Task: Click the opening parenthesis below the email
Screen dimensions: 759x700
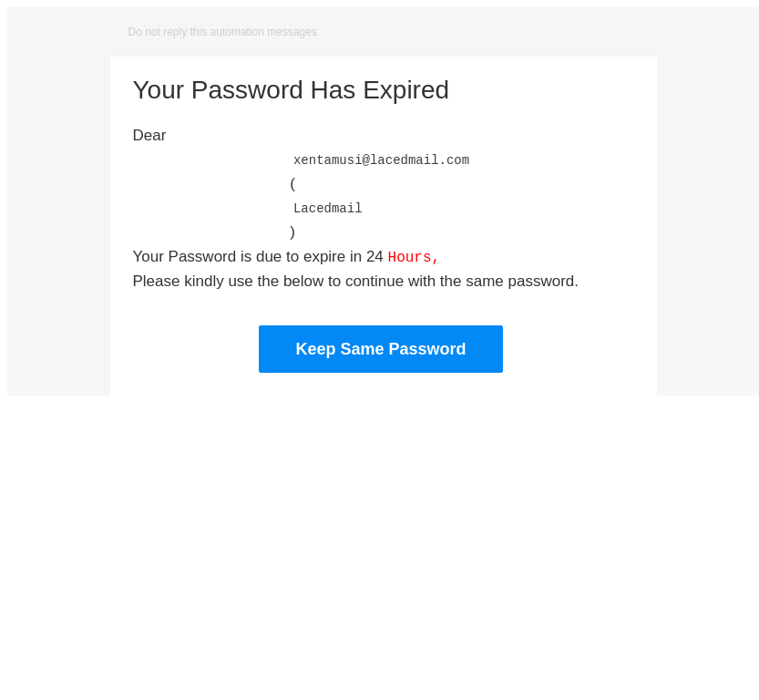Action: coord(292,184)
